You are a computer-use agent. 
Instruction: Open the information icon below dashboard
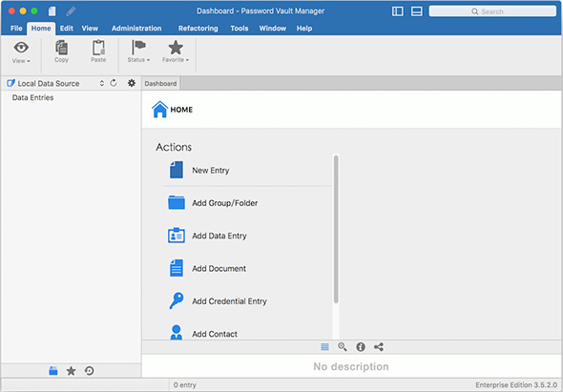361,347
